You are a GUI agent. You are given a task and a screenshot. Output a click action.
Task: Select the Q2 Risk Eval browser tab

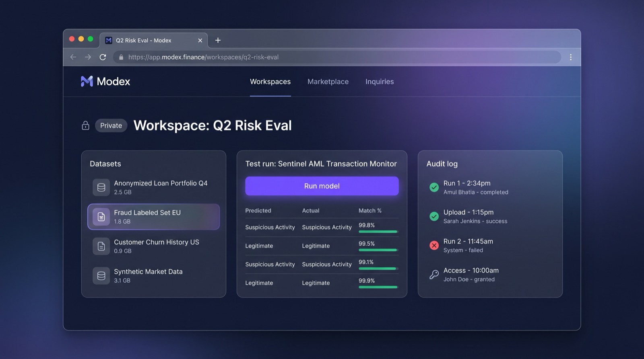coord(154,40)
